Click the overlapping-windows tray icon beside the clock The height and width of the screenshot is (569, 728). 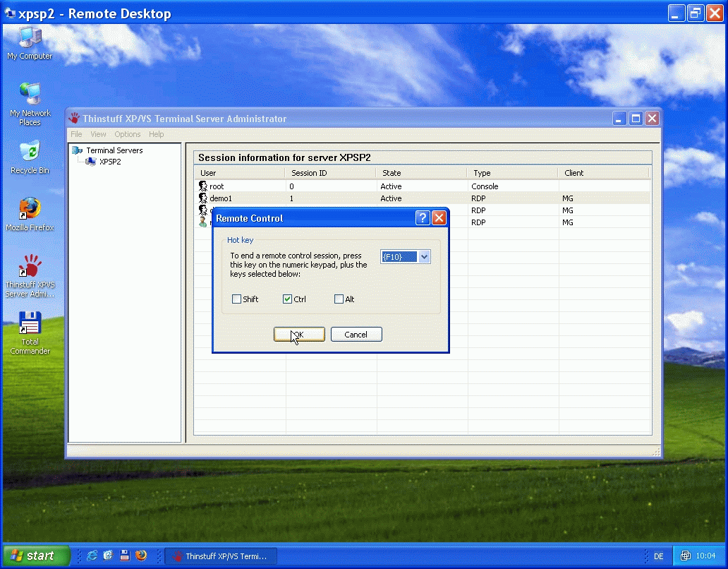[685, 556]
